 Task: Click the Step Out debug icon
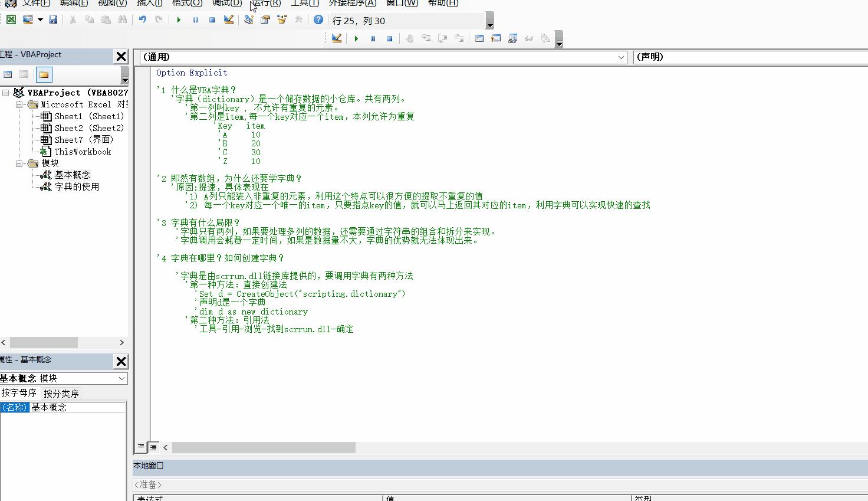click(x=459, y=38)
